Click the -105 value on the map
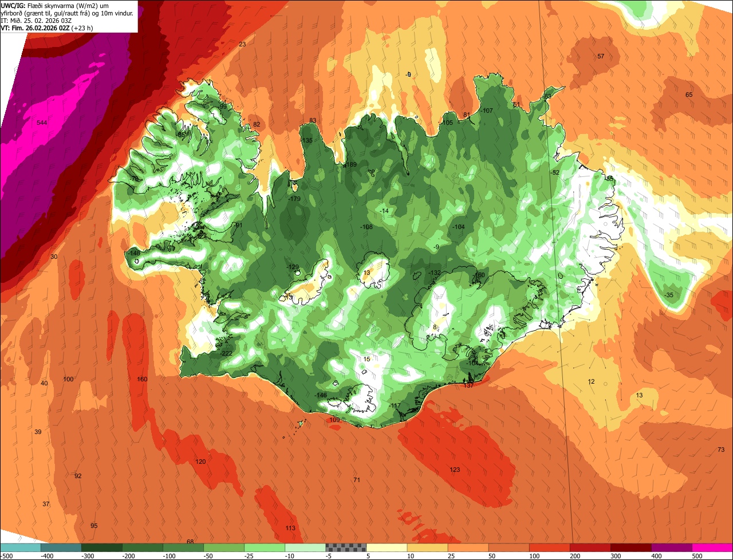This screenshot has width=733, height=560. pyautogui.click(x=447, y=123)
